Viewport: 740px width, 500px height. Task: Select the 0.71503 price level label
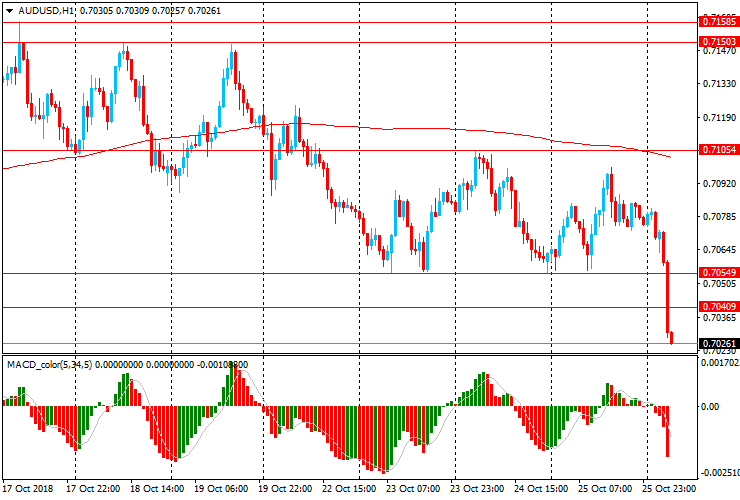click(719, 42)
